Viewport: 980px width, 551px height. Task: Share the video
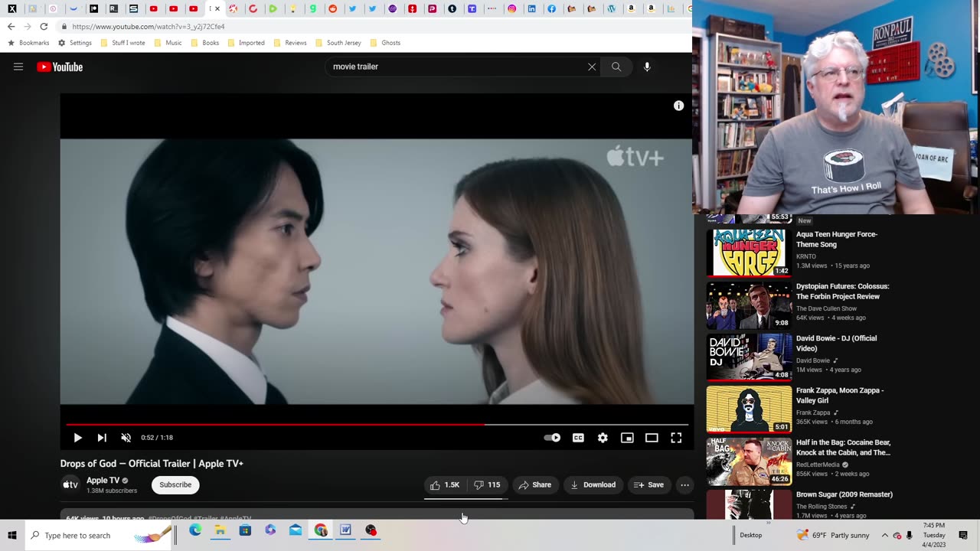pyautogui.click(x=534, y=484)
